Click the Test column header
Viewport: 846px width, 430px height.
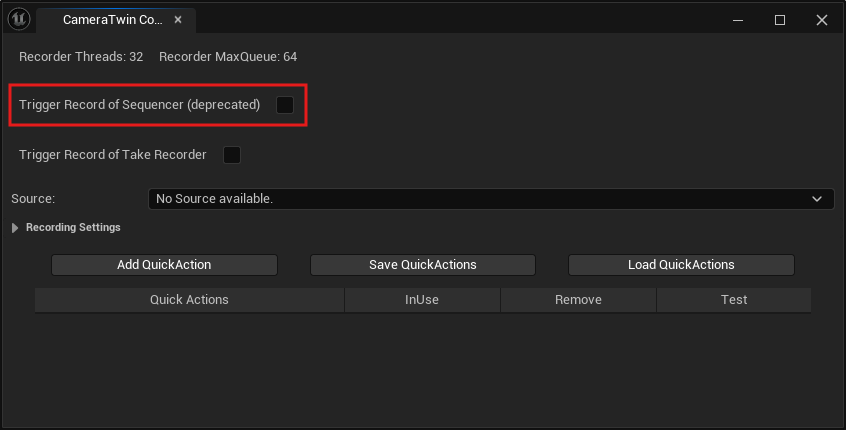point(734,299)
